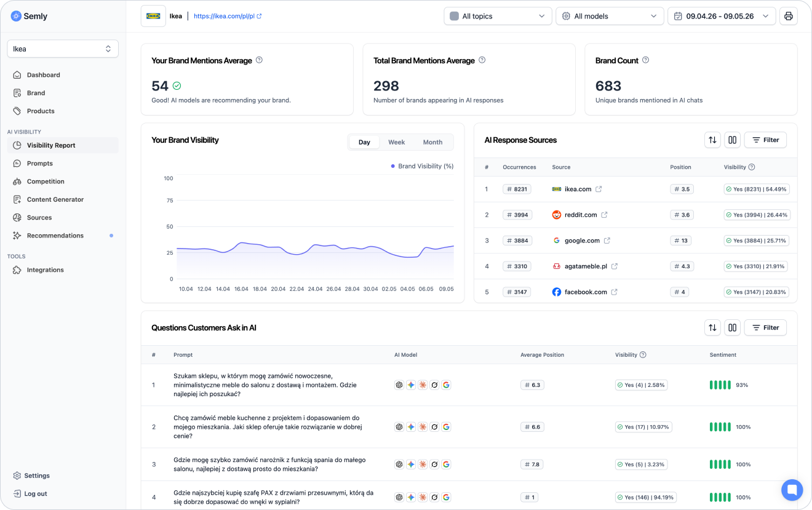
Task: Open the All models dropdown
Action: click(610, 16)
